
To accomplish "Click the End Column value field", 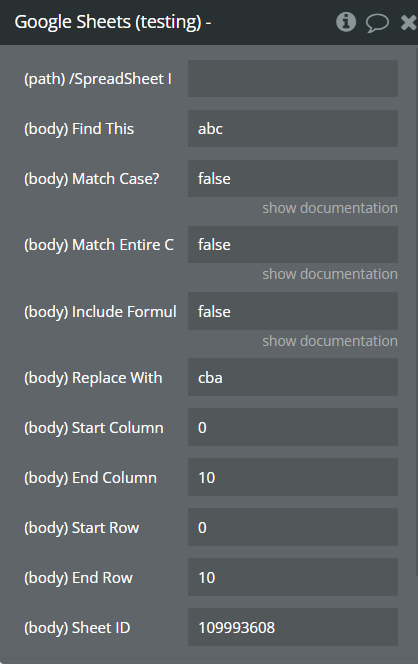I will (293, 477).
